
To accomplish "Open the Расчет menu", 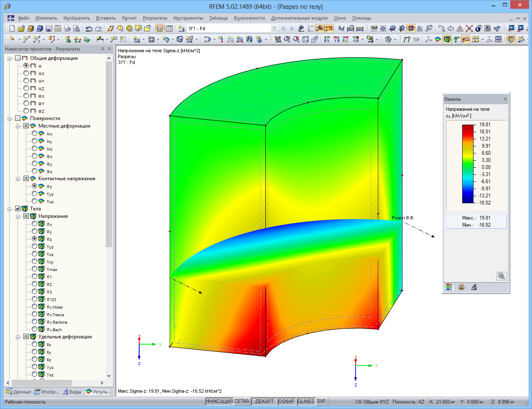I will (x=129, y=18).
